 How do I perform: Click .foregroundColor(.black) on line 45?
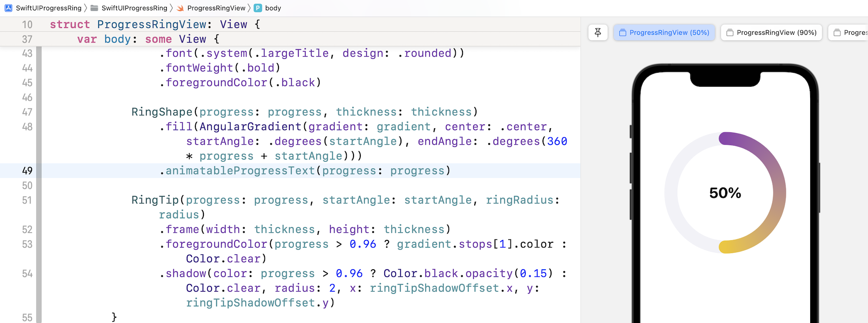240,83
